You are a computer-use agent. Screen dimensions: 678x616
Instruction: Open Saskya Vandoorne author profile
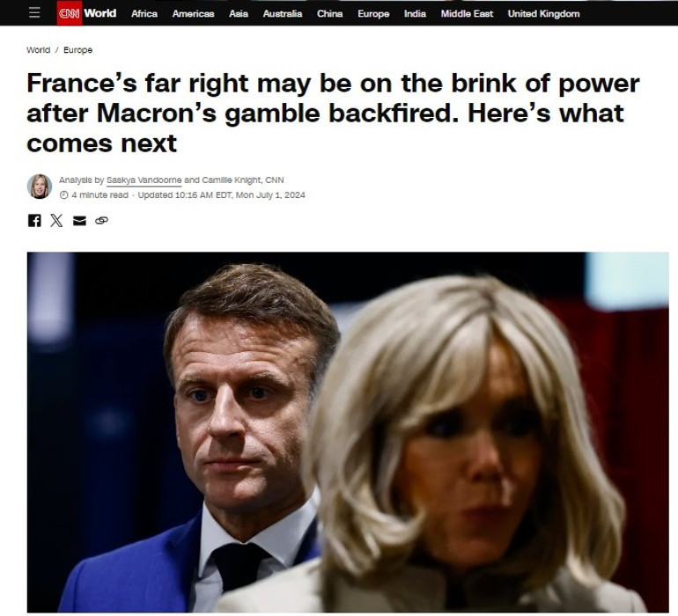click(144, 180)
